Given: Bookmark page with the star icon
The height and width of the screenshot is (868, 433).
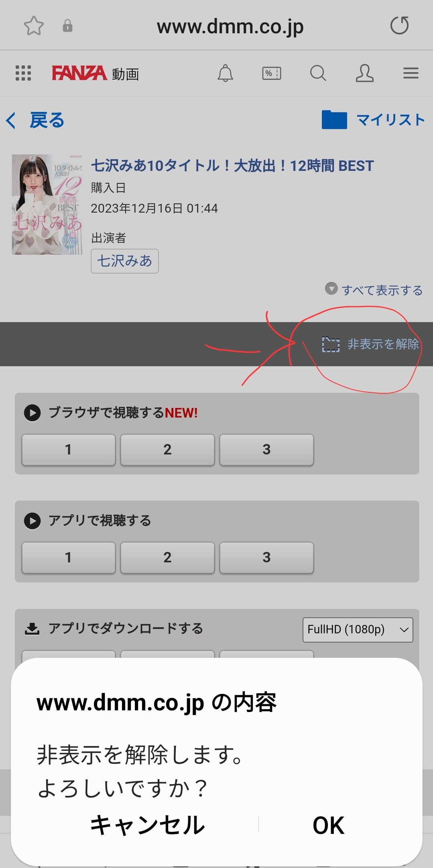Looking at the screenshot, I should (34, 26).
